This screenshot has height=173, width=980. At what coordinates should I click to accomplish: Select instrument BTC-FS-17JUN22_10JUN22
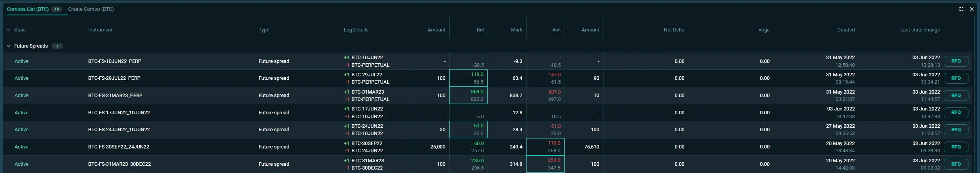click(119, 113)
